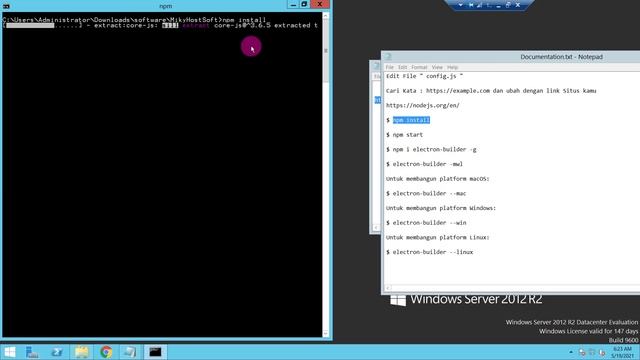Click 'Untuk membangun platform Linux:' line

(438, 238)
